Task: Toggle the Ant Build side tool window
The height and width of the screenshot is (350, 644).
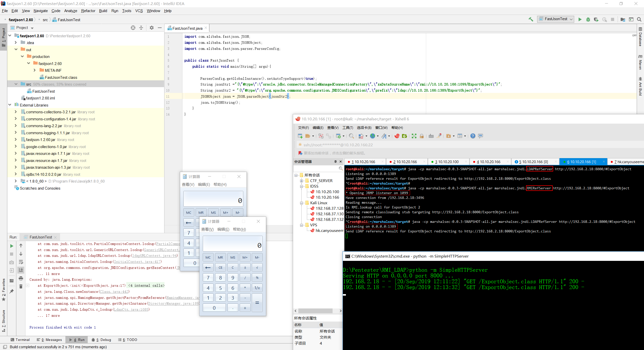Action: [x=640, y=86]
